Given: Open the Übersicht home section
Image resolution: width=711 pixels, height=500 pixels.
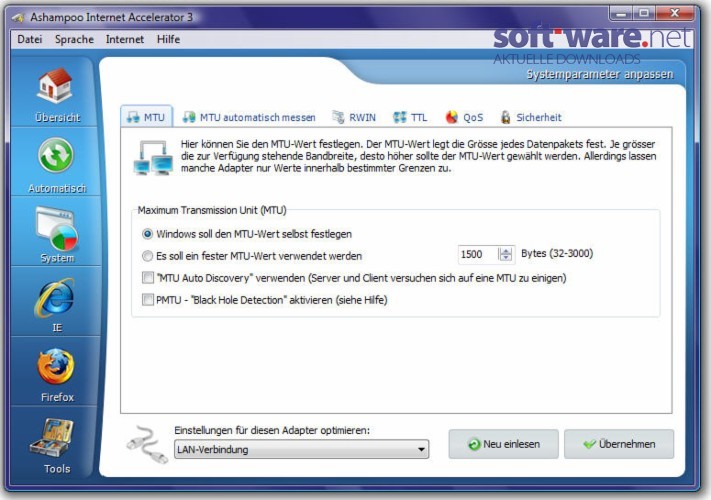Looking at the screenshot, I should tap(55, 94).
